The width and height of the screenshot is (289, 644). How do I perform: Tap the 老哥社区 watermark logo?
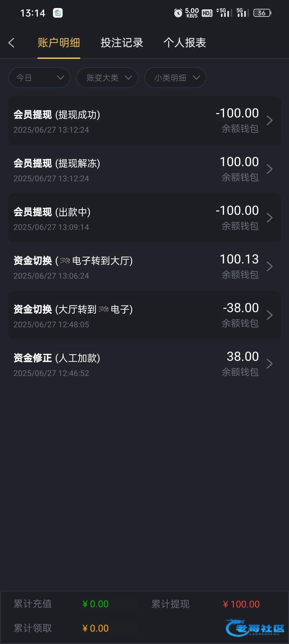point(255,627)
